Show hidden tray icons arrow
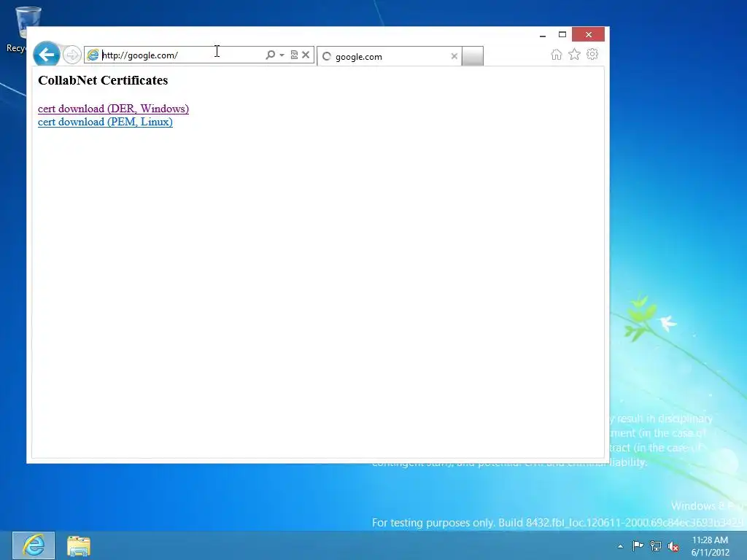Image resolution: width=747 pixels, height=560 pixels. 620,546
